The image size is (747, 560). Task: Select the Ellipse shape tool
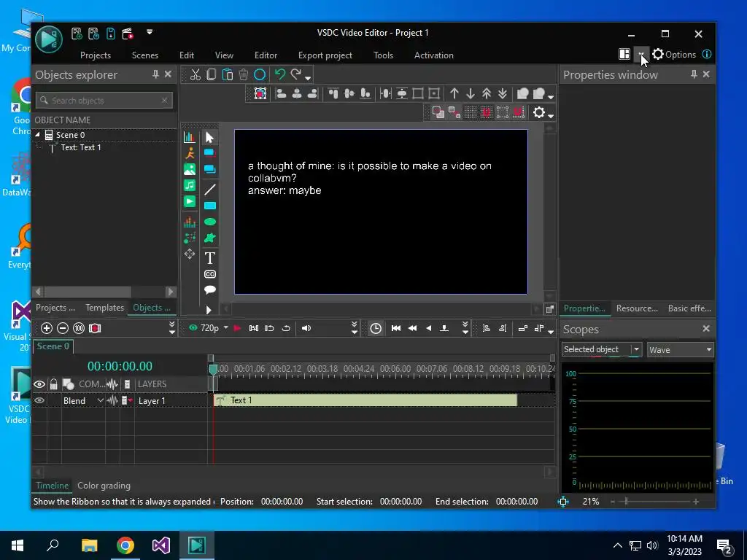point(209,222)
